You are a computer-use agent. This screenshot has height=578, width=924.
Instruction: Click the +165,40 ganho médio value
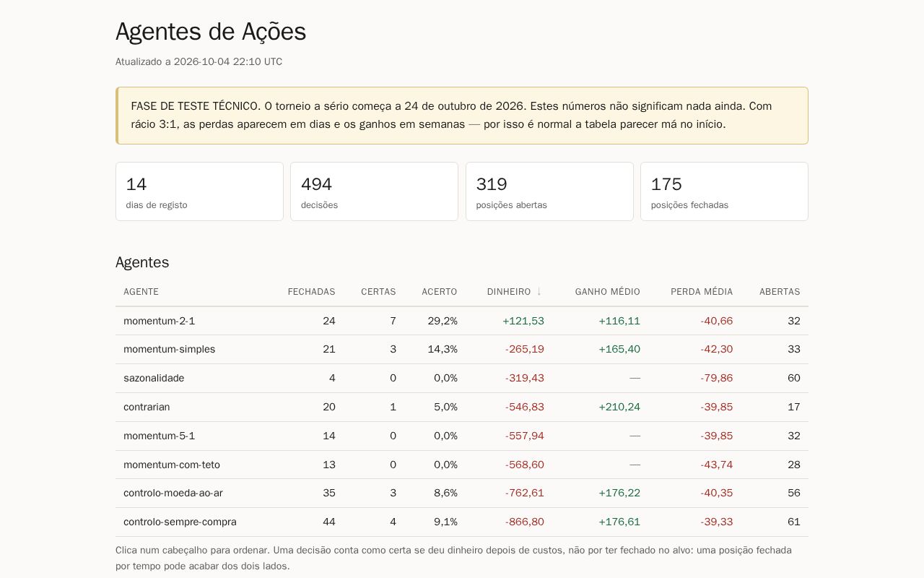point(619,350)
